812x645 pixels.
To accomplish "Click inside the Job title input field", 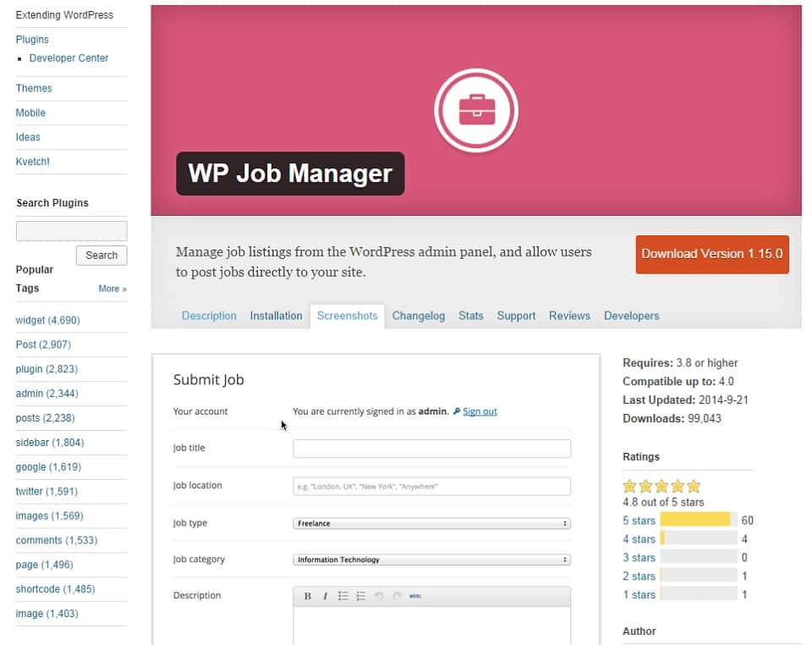I will point(431,448).
